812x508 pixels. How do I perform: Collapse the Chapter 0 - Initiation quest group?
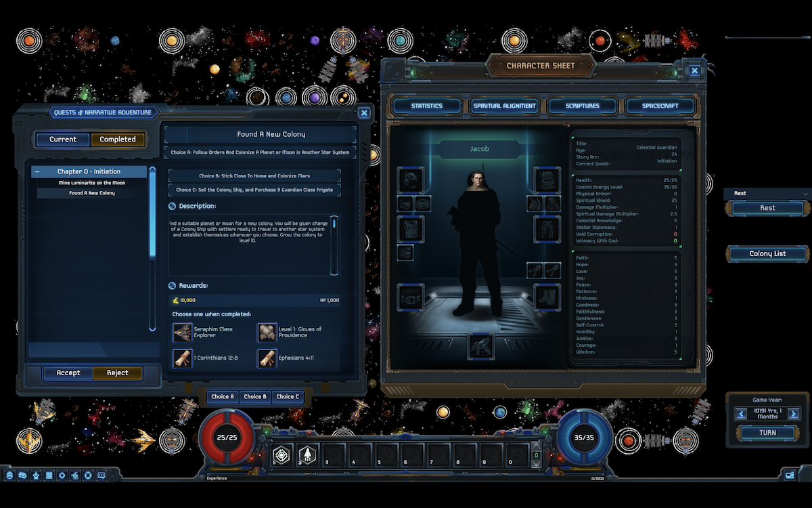point(37,171)
